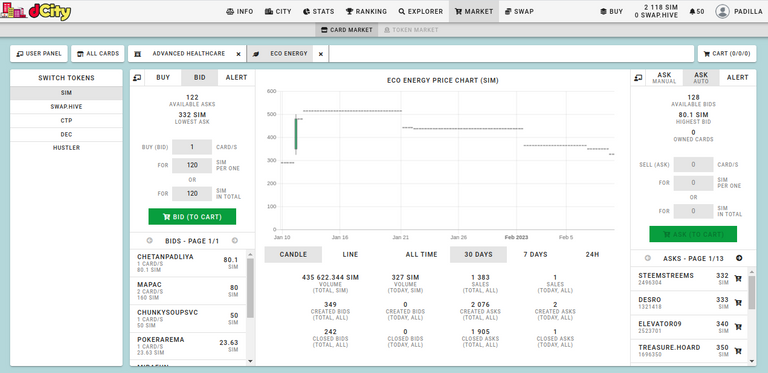Add Desro 333 SIM ask to cart
The width and height of the screenshot is (768, 373).
pos(738,303)
